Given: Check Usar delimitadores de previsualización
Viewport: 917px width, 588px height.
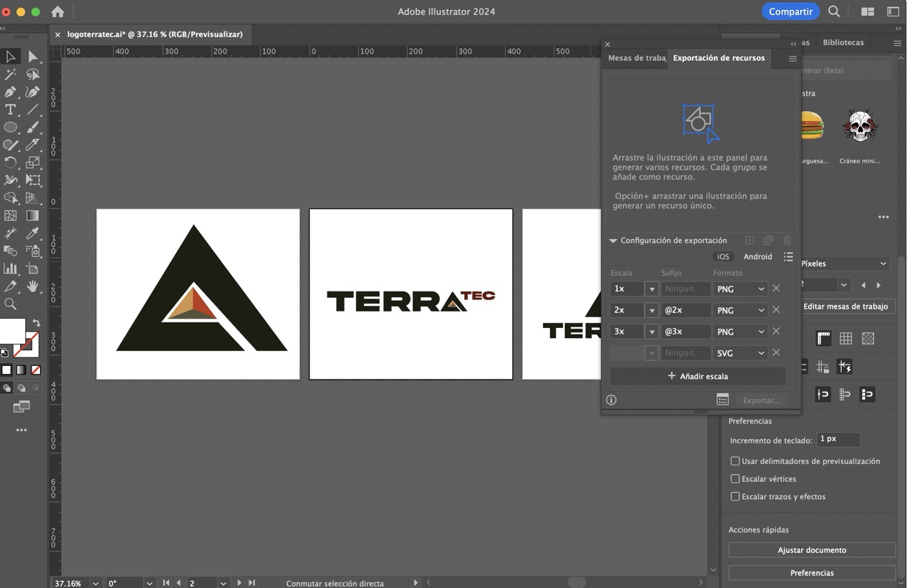Looking at the screenshot, I should [735, 461].
